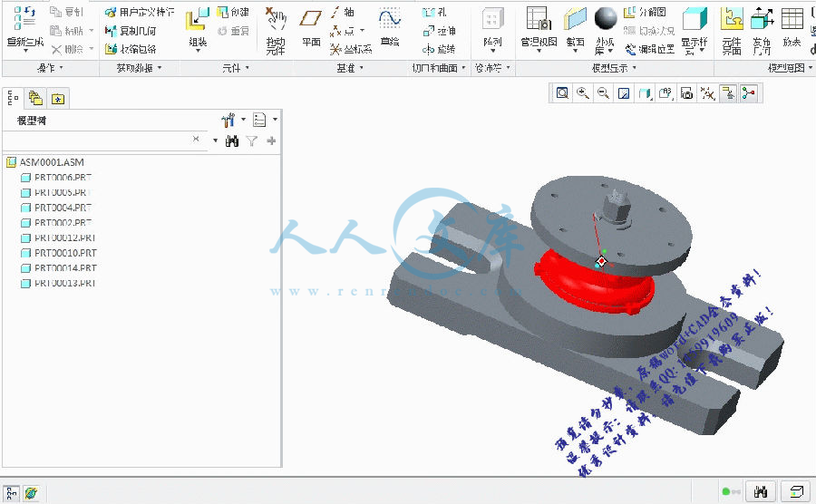Expand the Get Data (获取数据) group
The image size is (816, 504).
pyautogui.click(x=139, y=68)
